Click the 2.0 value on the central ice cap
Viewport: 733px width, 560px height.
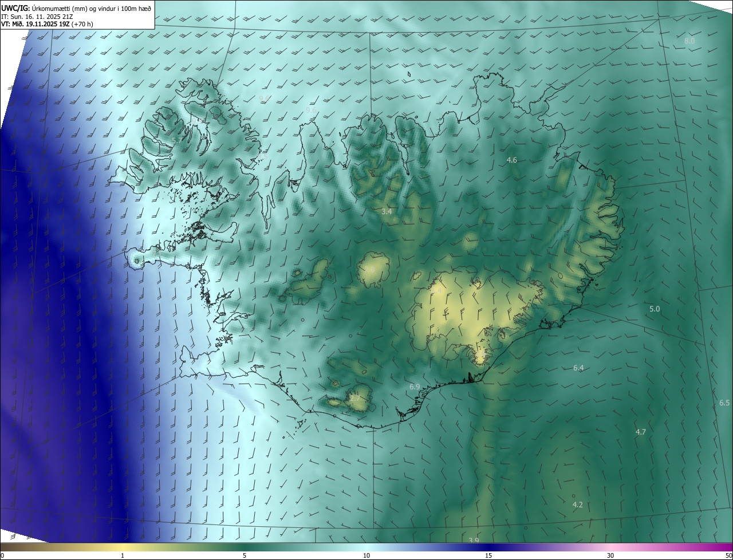point(370,270)
